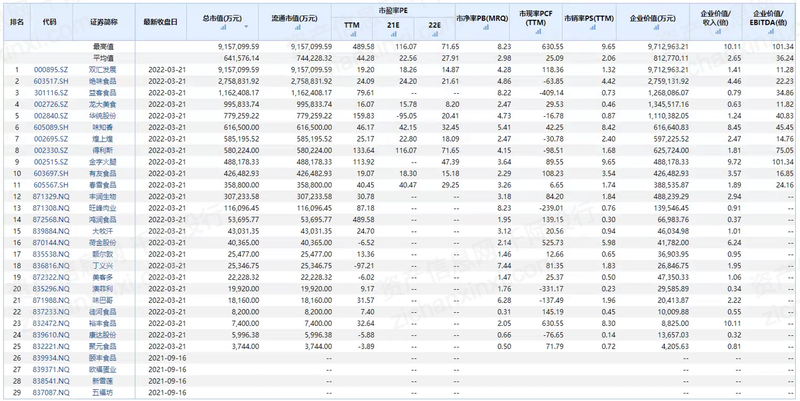Open stock code 002726.SZ
800x401 pixels.
click(51, 104)
